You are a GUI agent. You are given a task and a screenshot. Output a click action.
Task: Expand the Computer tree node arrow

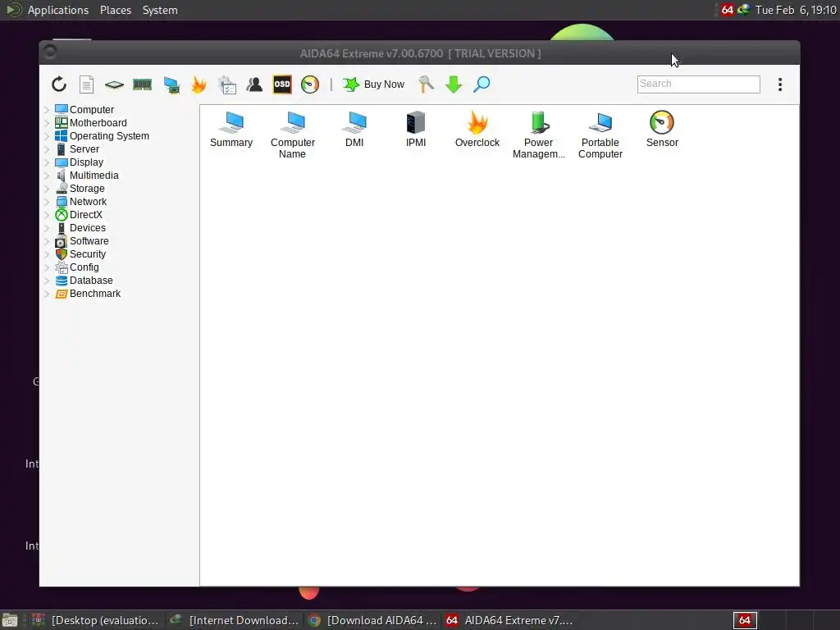pyautogui.click(x=47, y=110)
